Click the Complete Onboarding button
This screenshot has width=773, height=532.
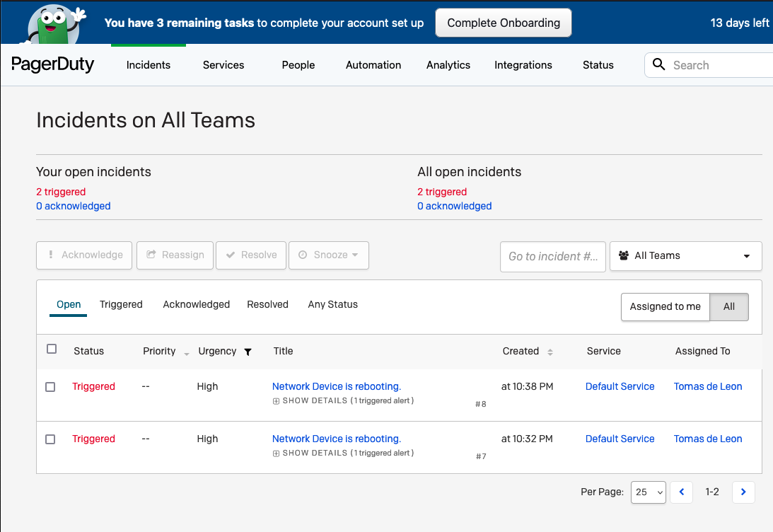point(504,23)
